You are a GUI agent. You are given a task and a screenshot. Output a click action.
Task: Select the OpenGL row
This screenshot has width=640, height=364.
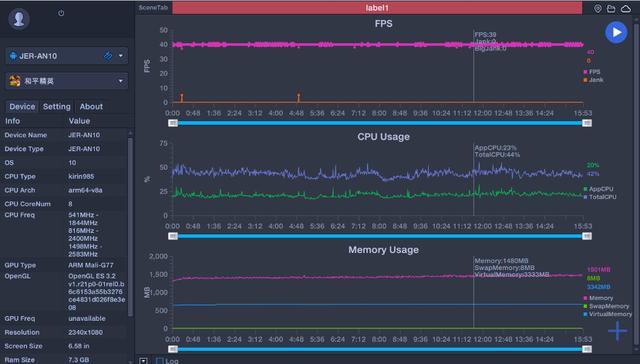click(x=64, y=292)
